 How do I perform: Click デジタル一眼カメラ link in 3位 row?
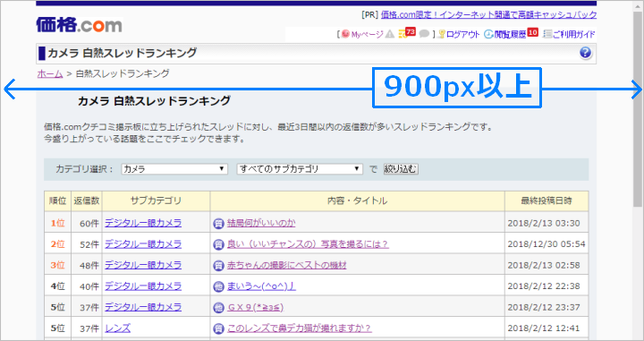click(x=143, y=265)
